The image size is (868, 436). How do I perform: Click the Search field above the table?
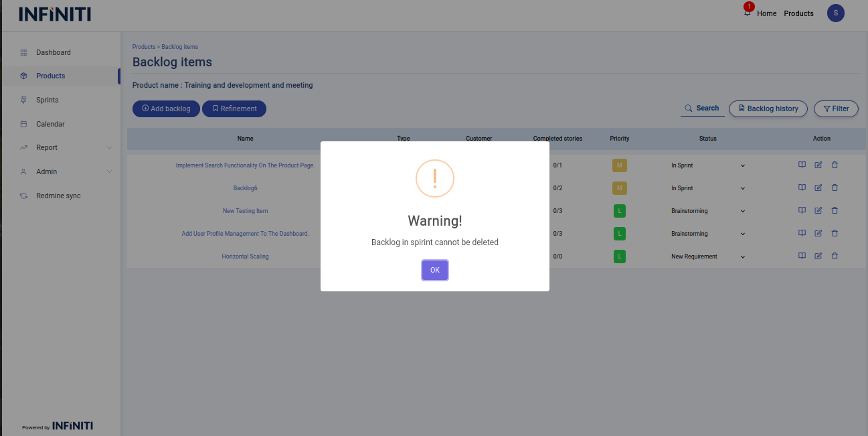[x=702, y=108]
